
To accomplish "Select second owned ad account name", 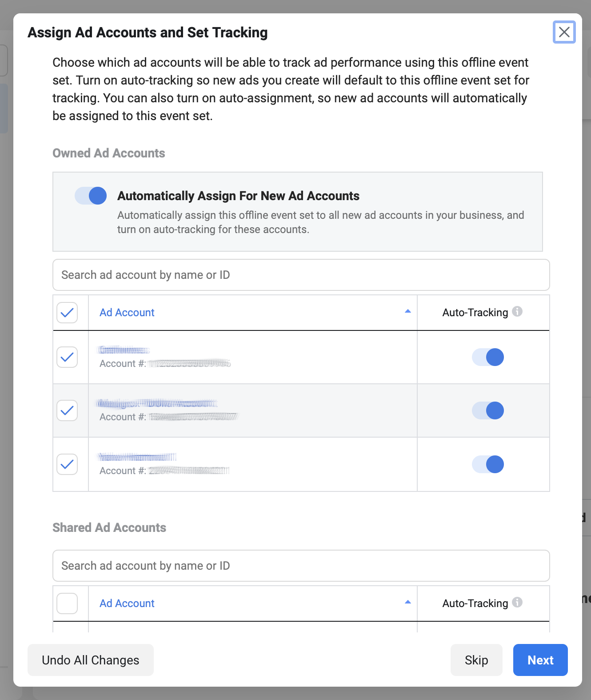I will point(157,403).
